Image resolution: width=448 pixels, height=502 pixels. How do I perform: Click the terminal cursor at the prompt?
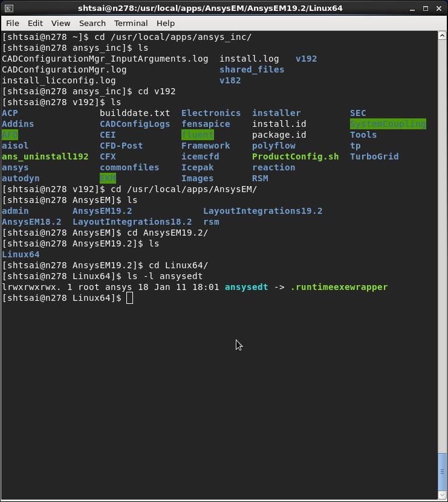129,298
